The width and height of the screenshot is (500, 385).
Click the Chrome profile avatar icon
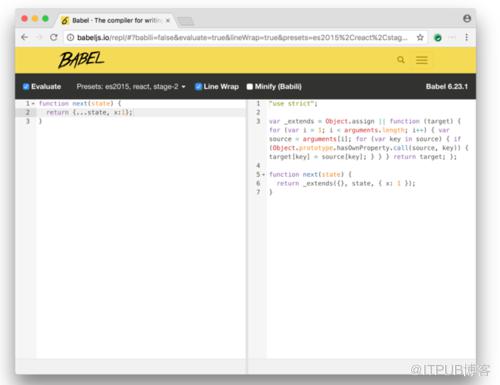467,18
